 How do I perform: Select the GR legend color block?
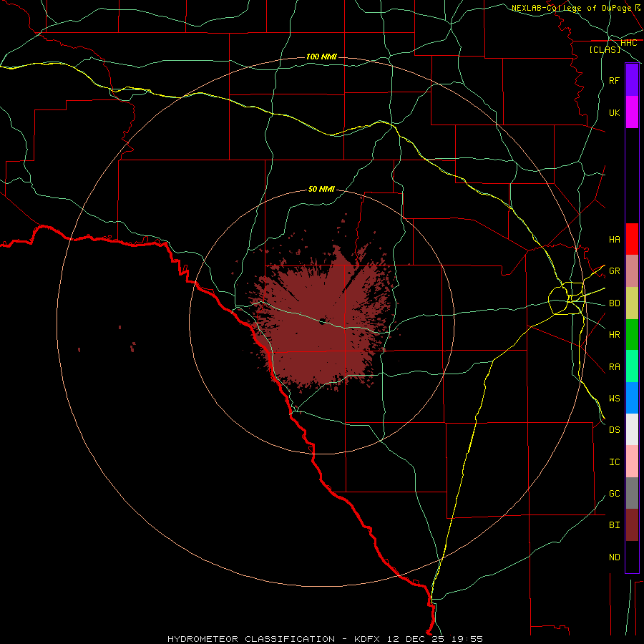click(x=632, y=271)
